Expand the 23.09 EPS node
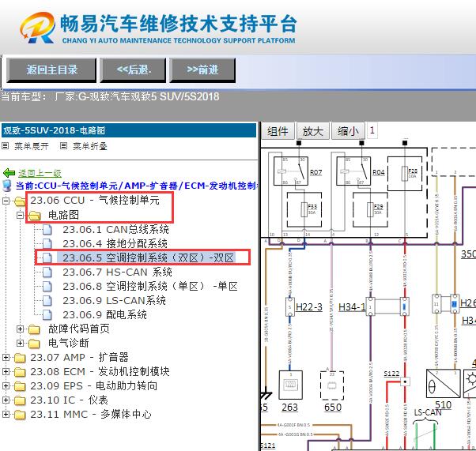Image resolution: width=476 pixels, height=451 pixels. pyautogui.click(x=6, y=385)
